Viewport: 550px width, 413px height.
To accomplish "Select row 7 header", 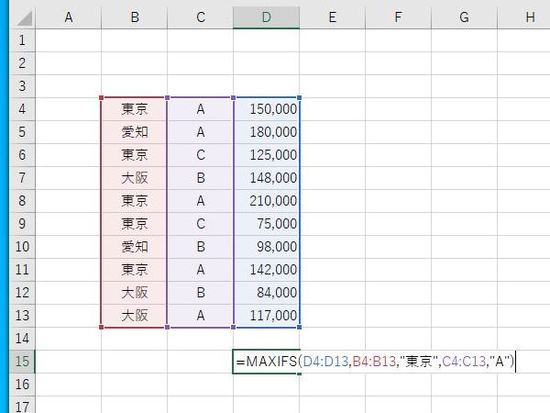I will (x=22, y=178).
